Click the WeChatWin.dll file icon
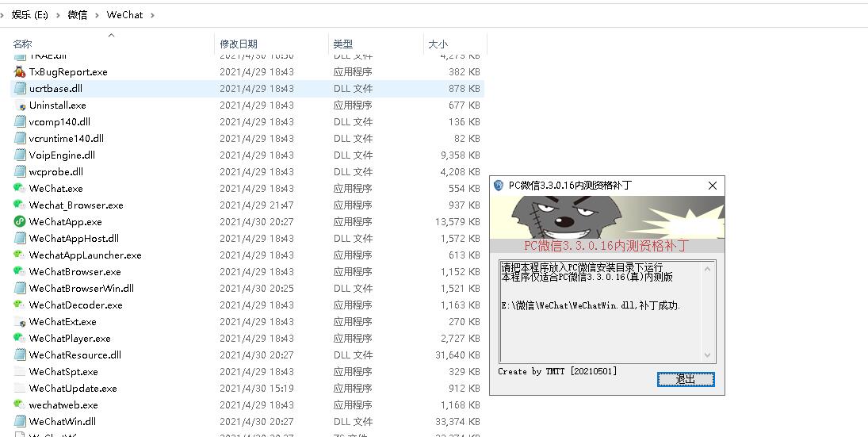 coord(20,421)
